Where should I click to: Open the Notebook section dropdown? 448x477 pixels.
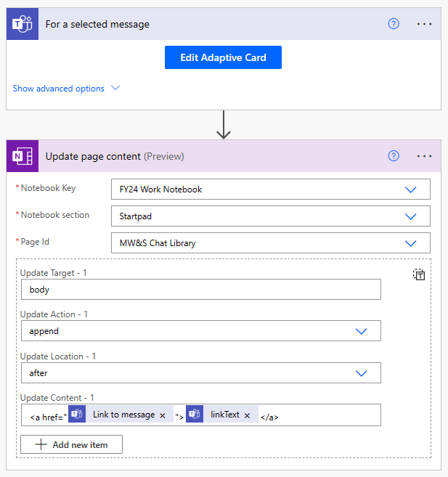(x=410, y=216)
